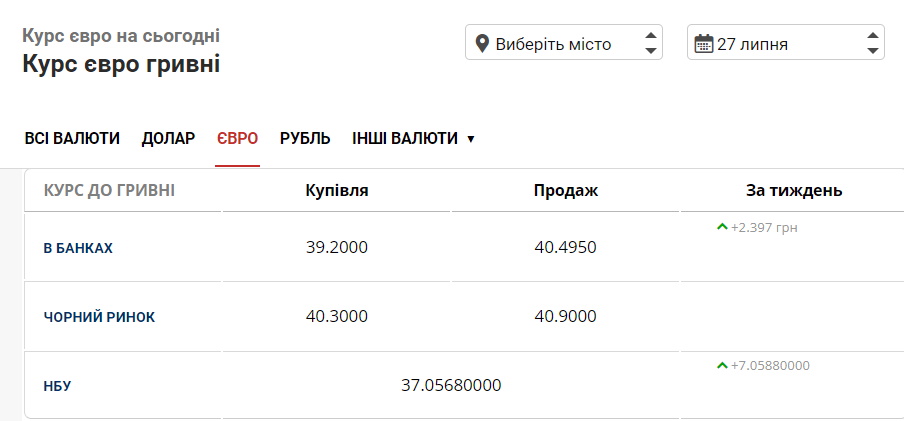904x421 pixels.
Task: Click the triangle after ІНШІ ВАЛЮТИ
Action: 471,139
